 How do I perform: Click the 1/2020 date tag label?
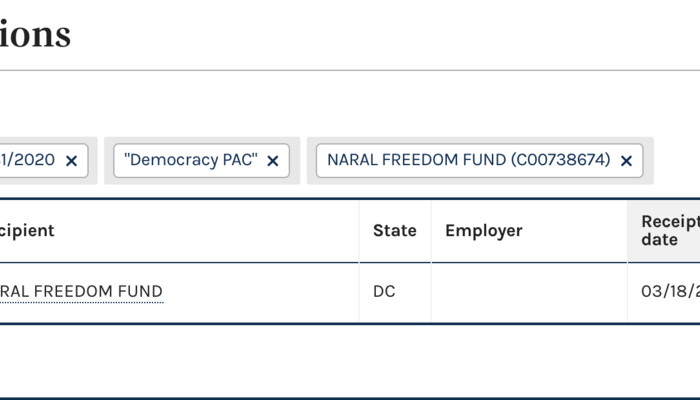pos(28,160)
